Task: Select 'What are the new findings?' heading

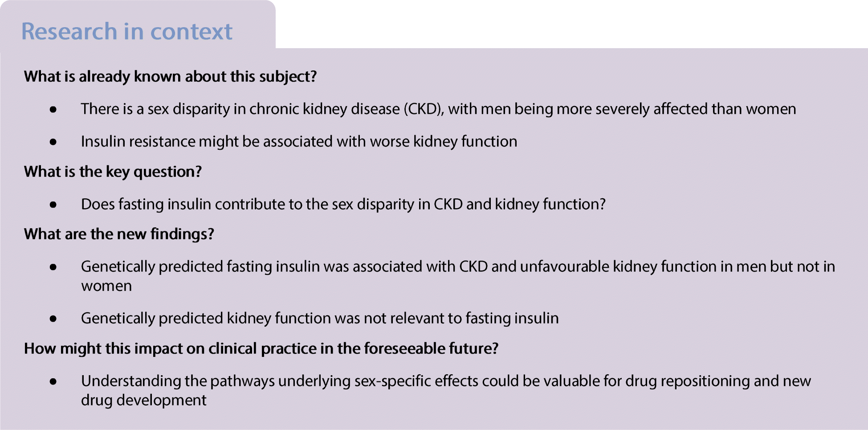Action: (x=119, y=234)
